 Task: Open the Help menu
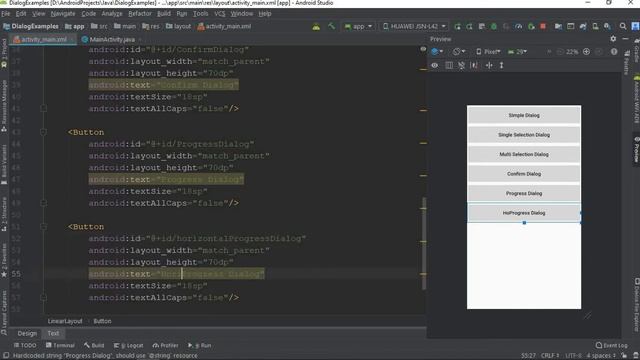[x=265, y=13]
